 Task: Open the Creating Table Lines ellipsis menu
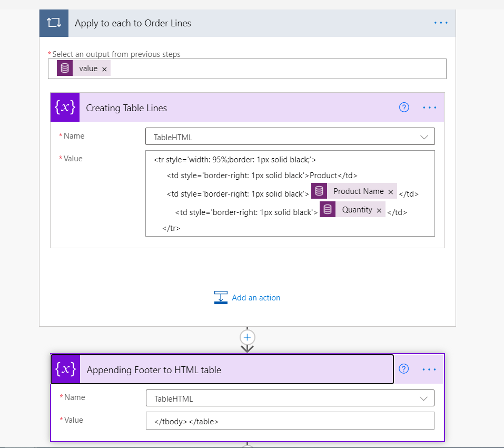[x=430, y=108]
